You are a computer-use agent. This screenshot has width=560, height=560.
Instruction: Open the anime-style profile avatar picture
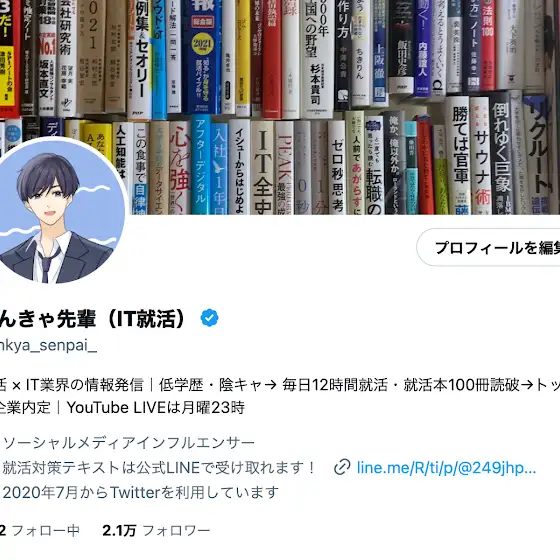pyautogui.click(x=58, y=212)
